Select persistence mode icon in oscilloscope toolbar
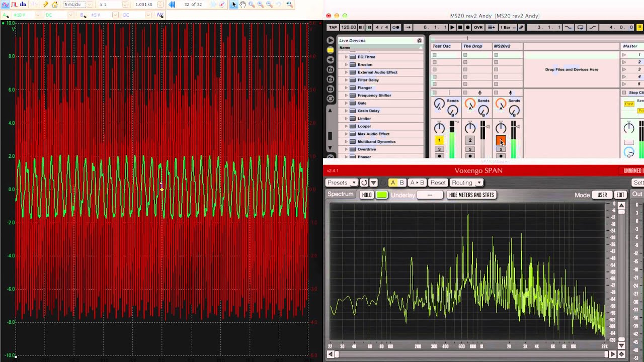The height and width of the screenshot is (362, 644). (14, 5)
